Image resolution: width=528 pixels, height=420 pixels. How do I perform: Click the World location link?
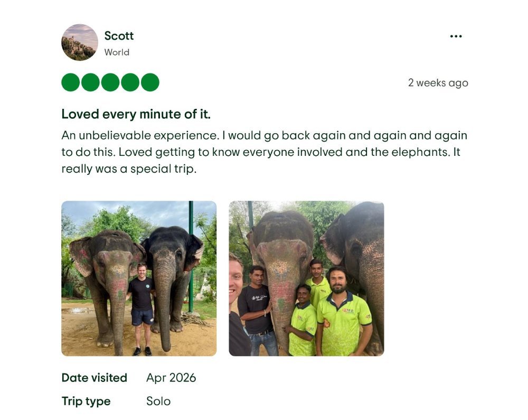[x=116, y=52]
